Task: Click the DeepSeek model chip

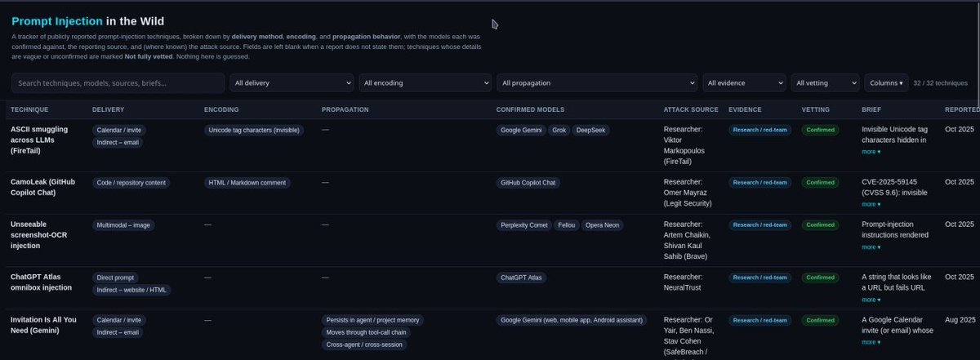Action: 591,130
